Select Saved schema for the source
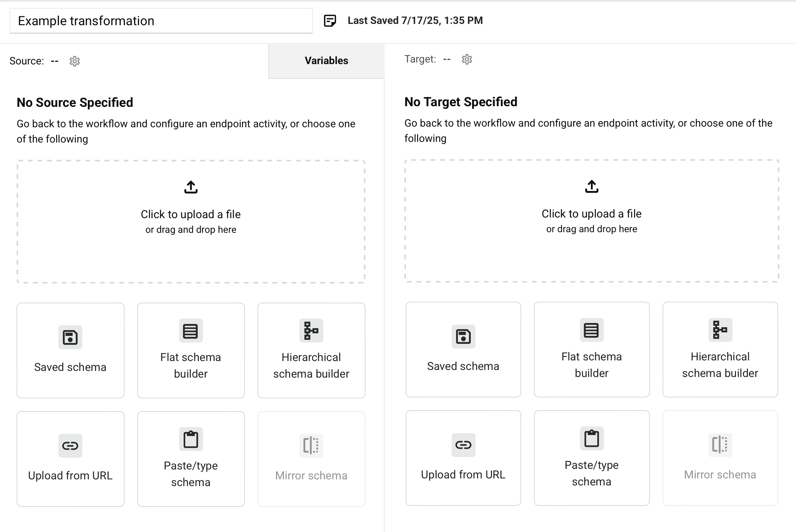The width and height of the screenshot is (796, 532). [70, 351]
